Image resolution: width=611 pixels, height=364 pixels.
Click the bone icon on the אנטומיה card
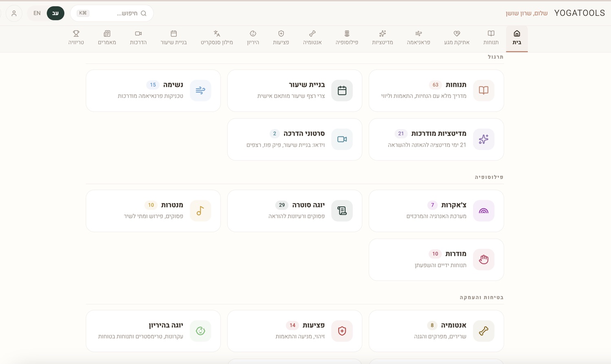484,331
